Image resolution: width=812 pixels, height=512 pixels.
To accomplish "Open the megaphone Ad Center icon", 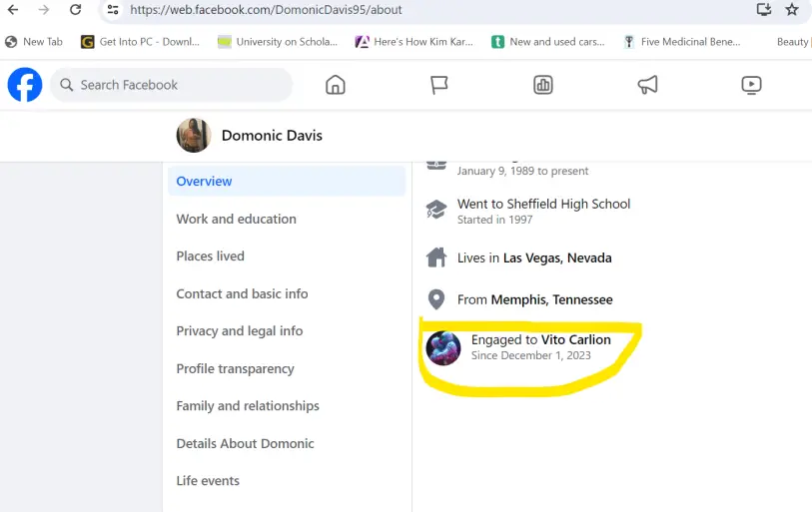I will point(647,85).
